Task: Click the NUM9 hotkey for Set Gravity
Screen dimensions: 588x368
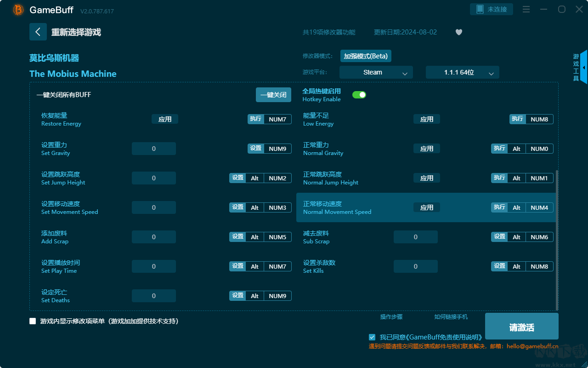Action: (x=277, y=149)
